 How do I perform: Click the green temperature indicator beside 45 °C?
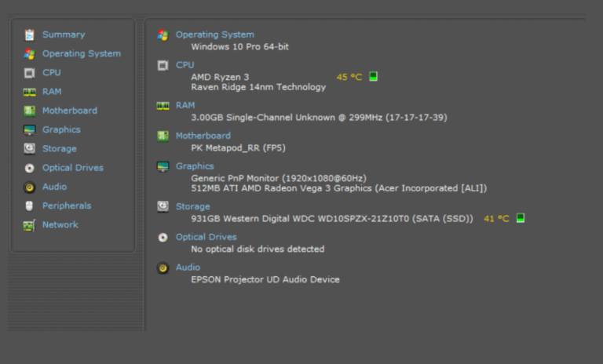point(373,77)
